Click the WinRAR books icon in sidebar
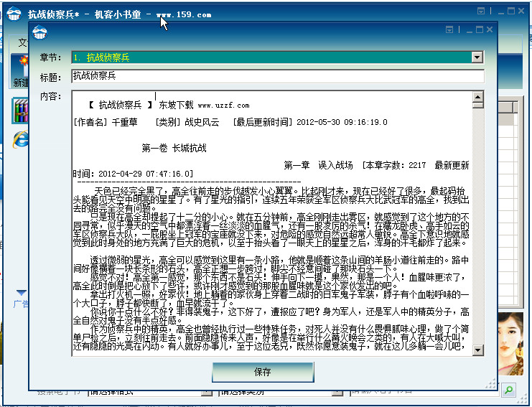 tap(20, 111)
